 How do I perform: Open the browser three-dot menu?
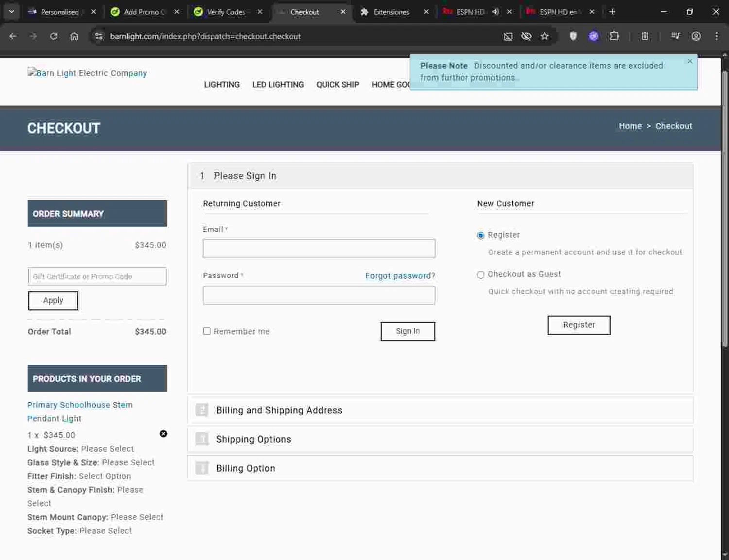pyautogui.click(x=716, y=36)
